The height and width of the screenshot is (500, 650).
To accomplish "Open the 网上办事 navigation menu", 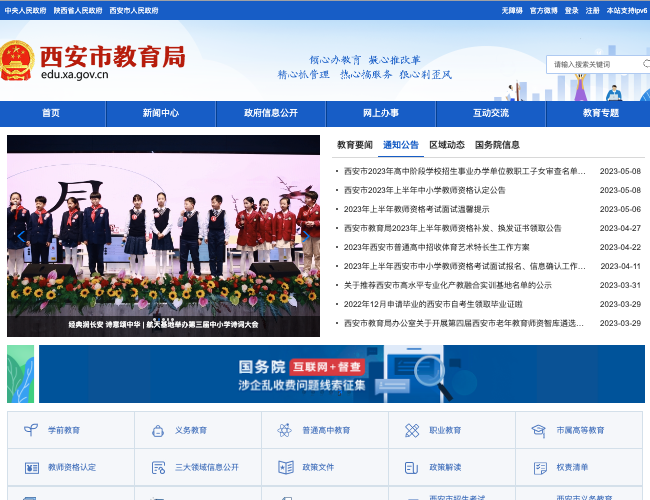I will coord(380,113).
